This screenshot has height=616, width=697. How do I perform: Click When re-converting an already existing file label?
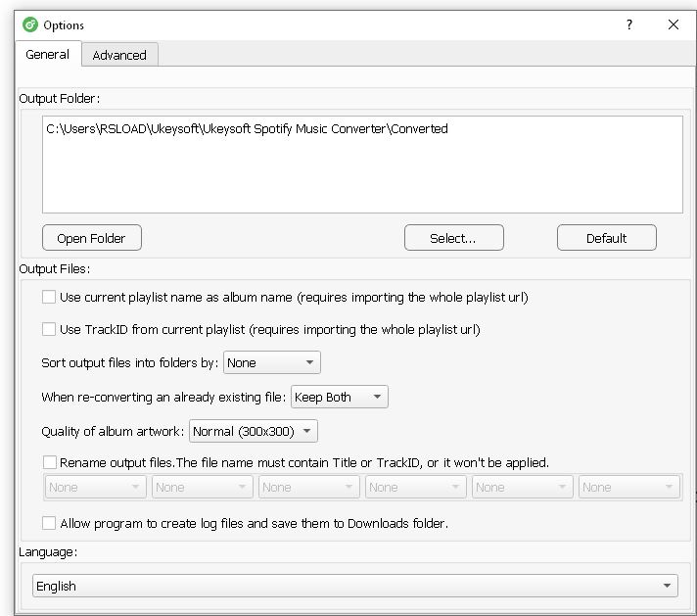coord(163,397)
